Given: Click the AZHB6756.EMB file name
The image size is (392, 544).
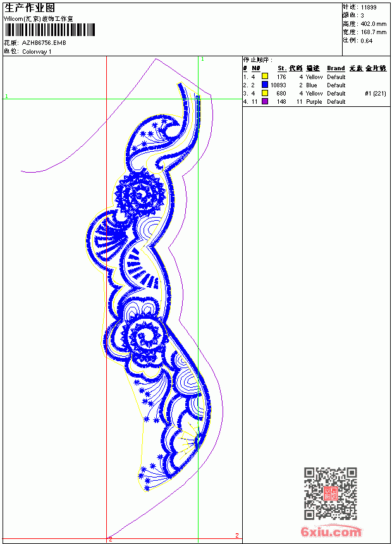Looking at the screenshot, I should (x=44, y=43).
